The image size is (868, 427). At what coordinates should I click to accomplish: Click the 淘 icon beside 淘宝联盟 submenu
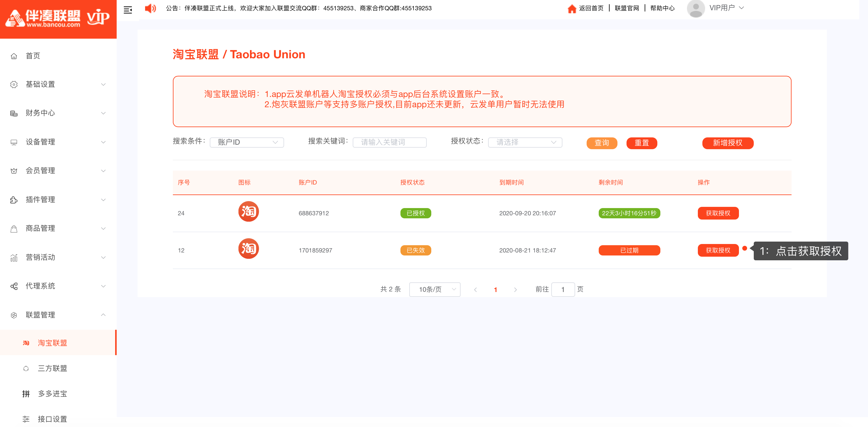click(x=26, y=343)
